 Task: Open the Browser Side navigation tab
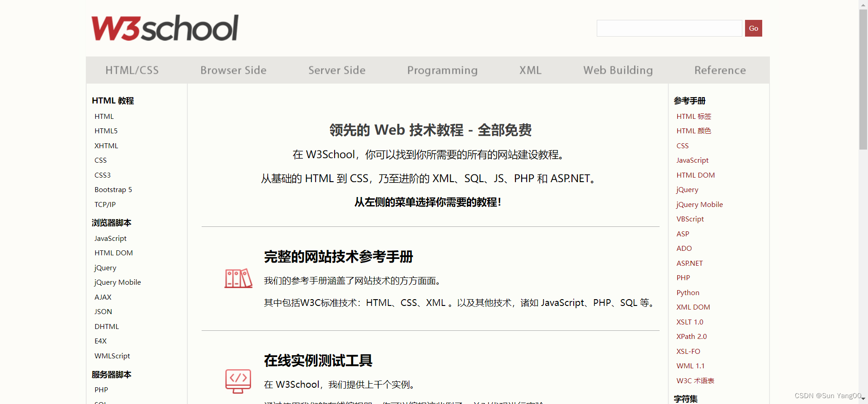coord(233,70)
